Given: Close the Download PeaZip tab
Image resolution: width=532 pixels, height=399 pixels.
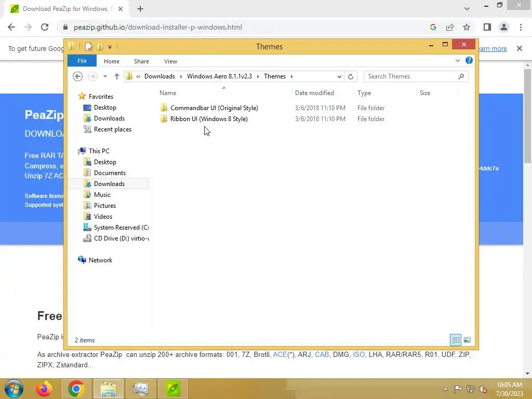Looking at the screenshot, I should coord(121,9).
